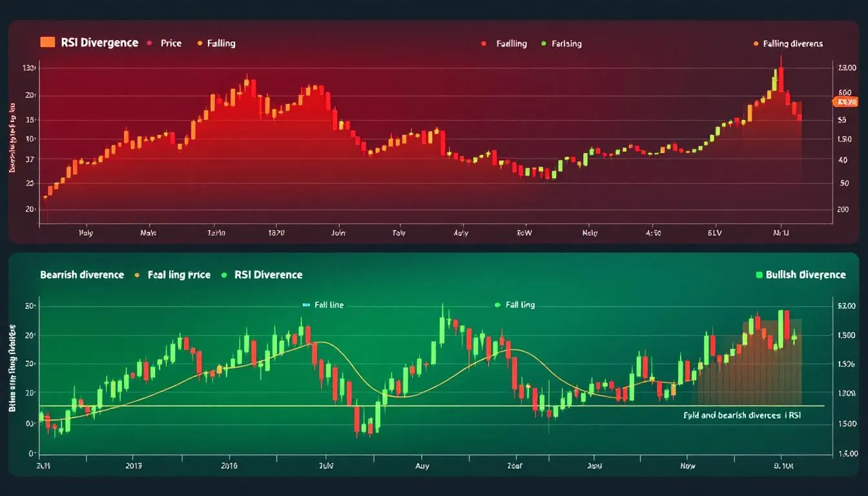Click the orange price tag on the red chart axis
The image size is (868, 496).
844,102
